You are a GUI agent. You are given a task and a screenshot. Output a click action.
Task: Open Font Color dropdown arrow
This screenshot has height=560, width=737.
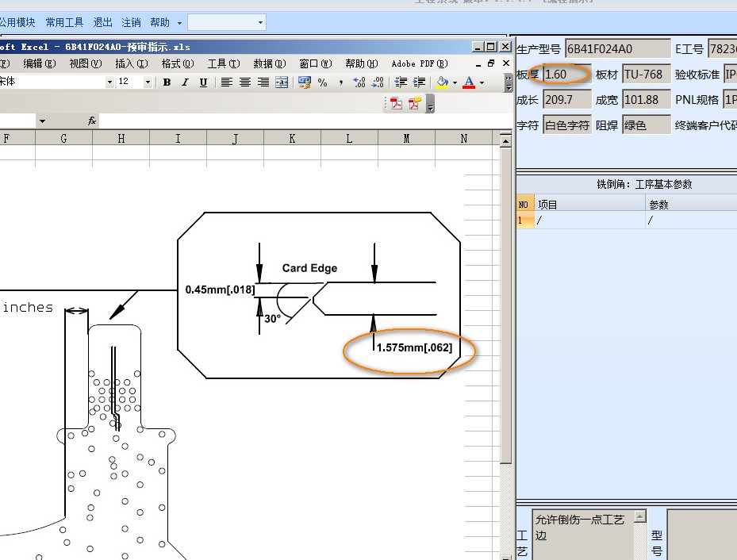(482, 82)
